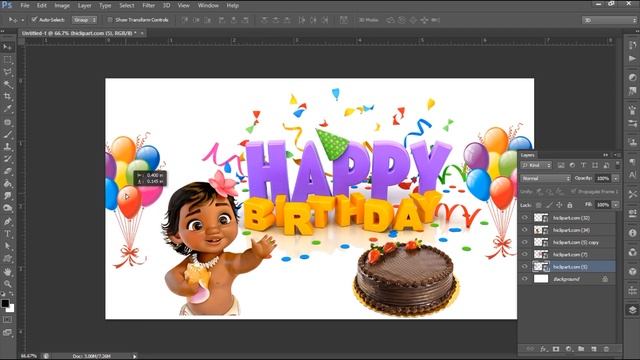The width and height of the screenshot is (640, 360).
Task: Select the Lasso tool
Action: pos(7,72)
